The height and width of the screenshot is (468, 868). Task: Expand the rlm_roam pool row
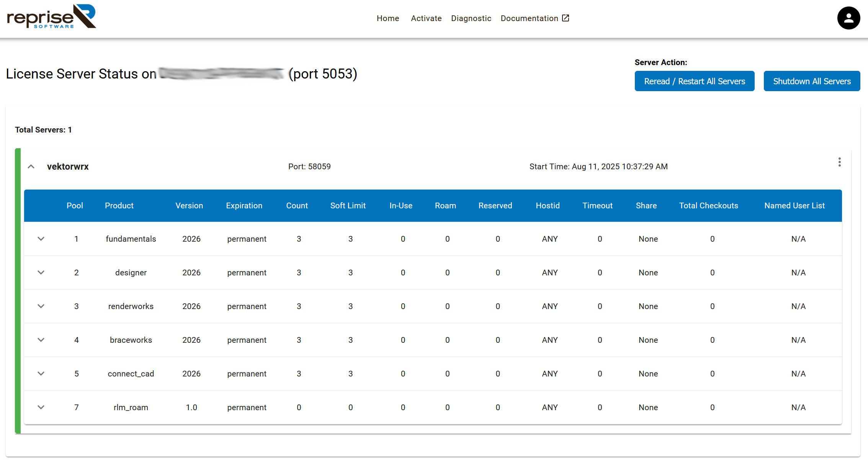point(41,407)
